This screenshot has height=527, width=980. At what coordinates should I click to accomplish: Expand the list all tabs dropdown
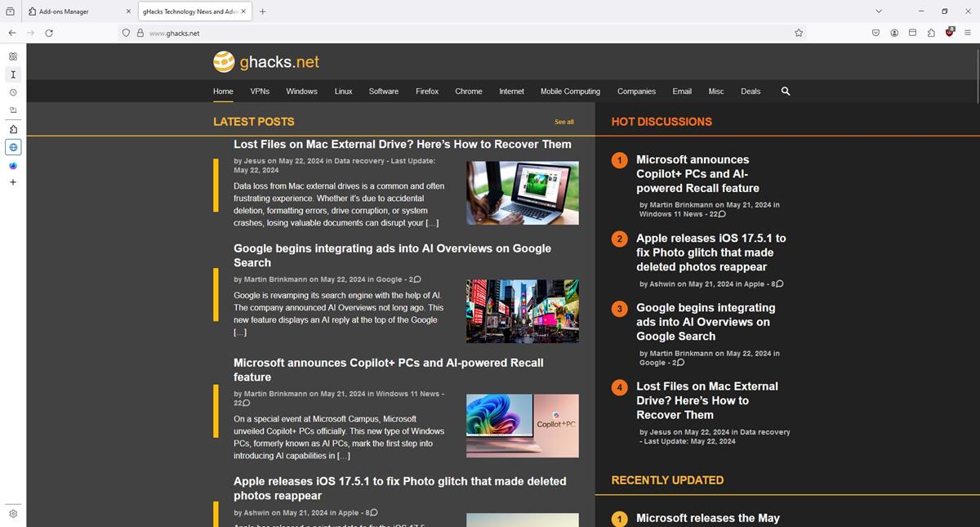coord(879,11)
